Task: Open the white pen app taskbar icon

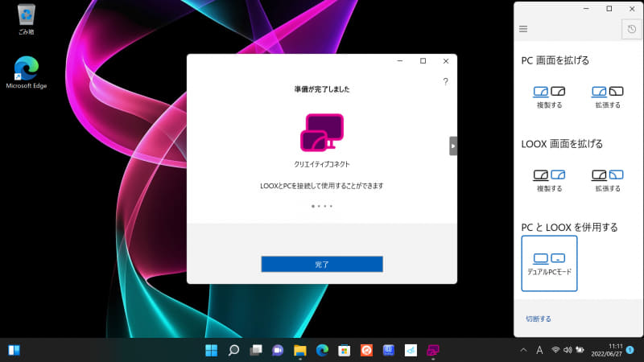Action: 411,350
